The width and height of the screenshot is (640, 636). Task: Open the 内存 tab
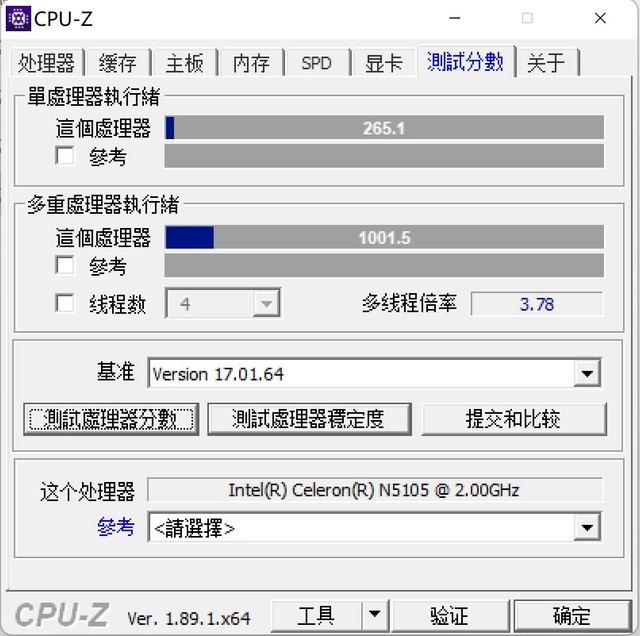click(x=251, y=63)
